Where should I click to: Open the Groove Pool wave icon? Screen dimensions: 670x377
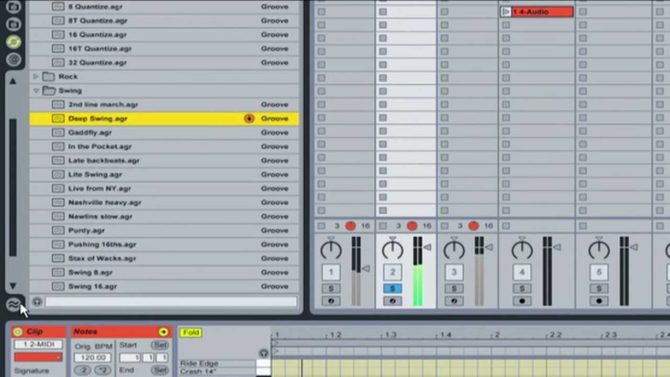coord(13,305)
